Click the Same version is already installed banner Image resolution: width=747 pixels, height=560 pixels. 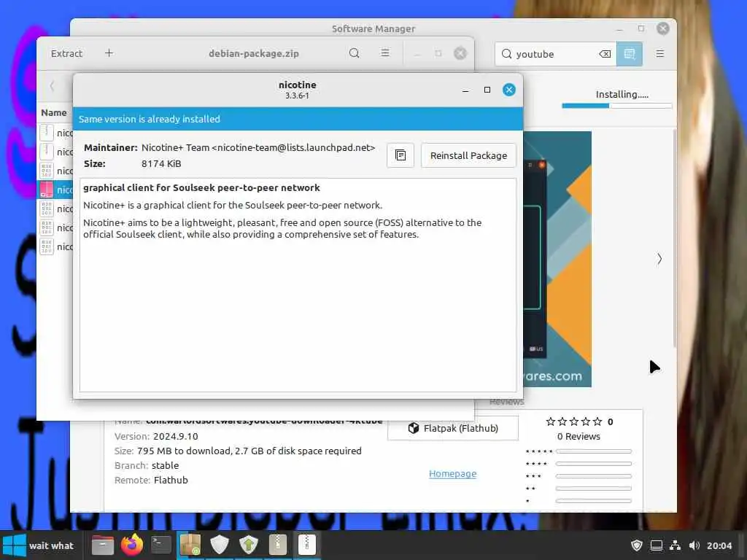[298, 119]
